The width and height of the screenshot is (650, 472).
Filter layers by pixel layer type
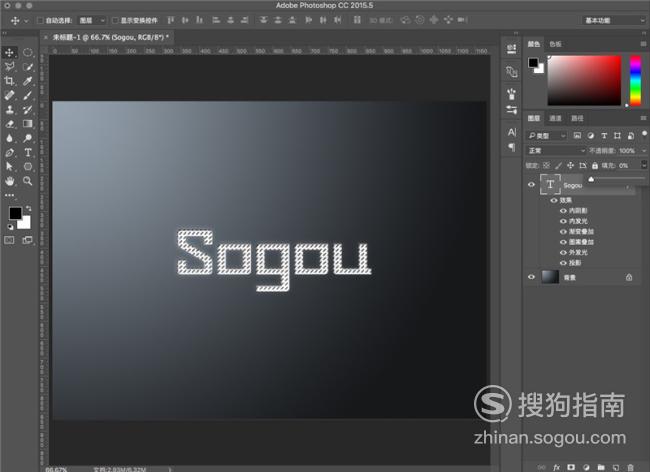coord(577,136)
